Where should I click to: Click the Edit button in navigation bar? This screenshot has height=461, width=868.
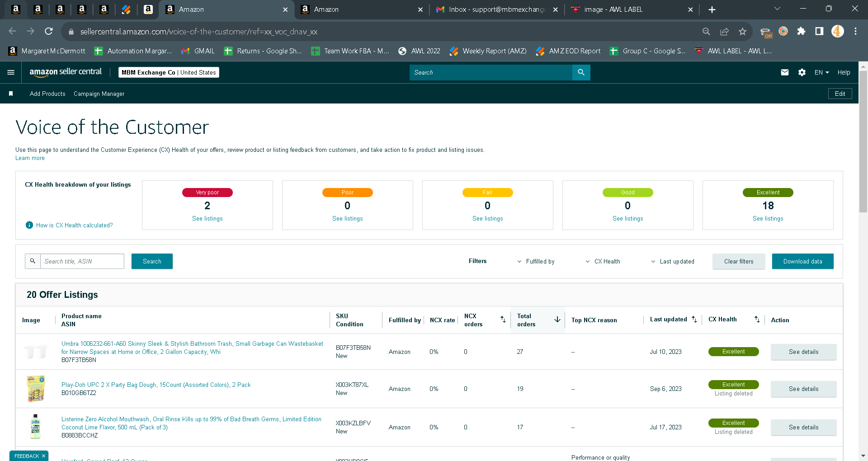pos(840,94)
